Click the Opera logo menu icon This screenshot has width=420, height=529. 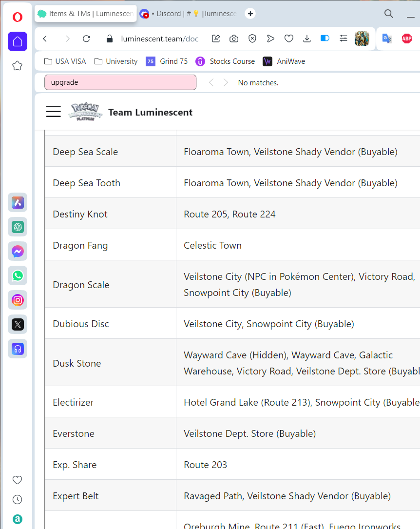click(x=18, y=17)
